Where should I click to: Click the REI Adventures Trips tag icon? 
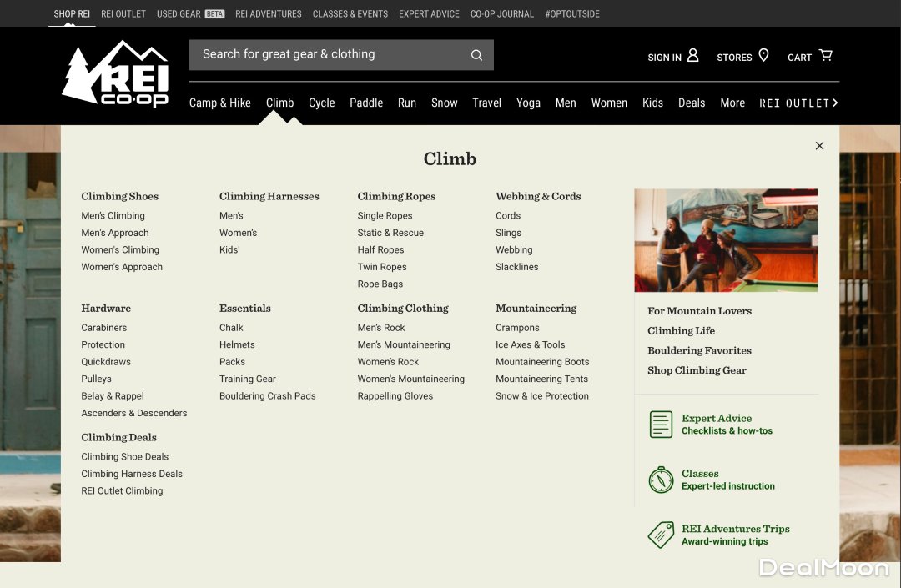click(661, 535)
